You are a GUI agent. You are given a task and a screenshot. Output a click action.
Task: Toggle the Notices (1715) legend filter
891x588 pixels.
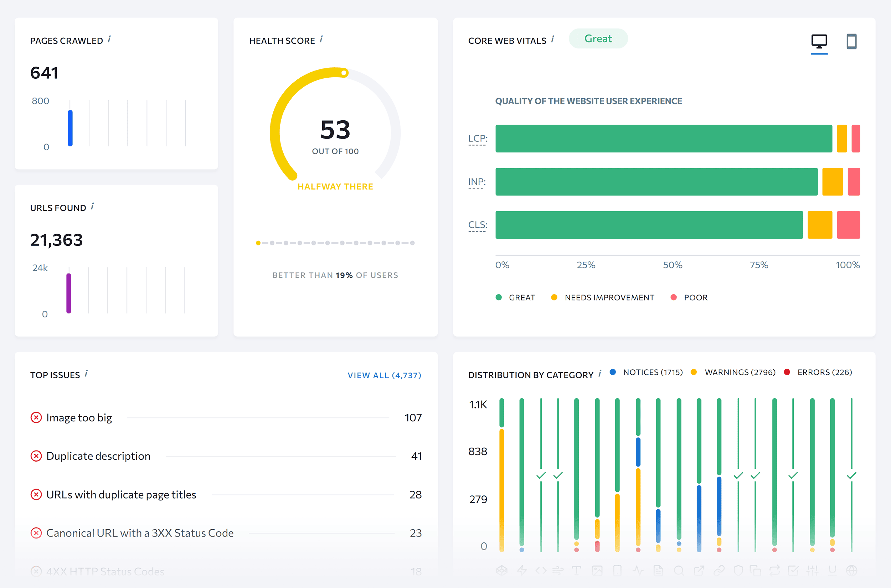tap(647, 372)
